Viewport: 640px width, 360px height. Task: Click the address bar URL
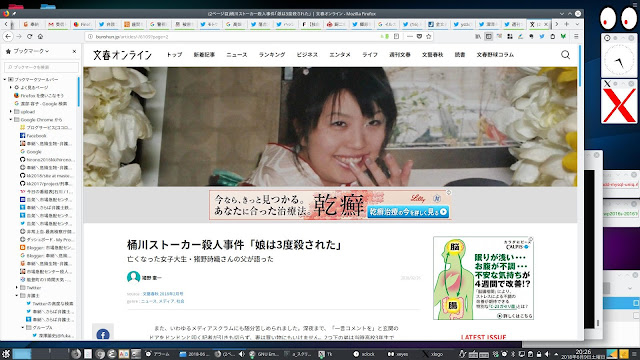[x=132, y=37]
